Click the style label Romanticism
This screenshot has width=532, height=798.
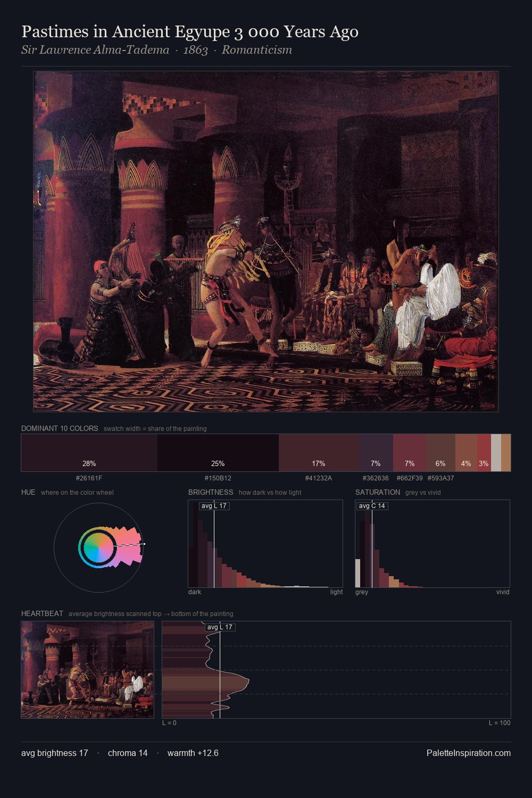pos(257,50)
